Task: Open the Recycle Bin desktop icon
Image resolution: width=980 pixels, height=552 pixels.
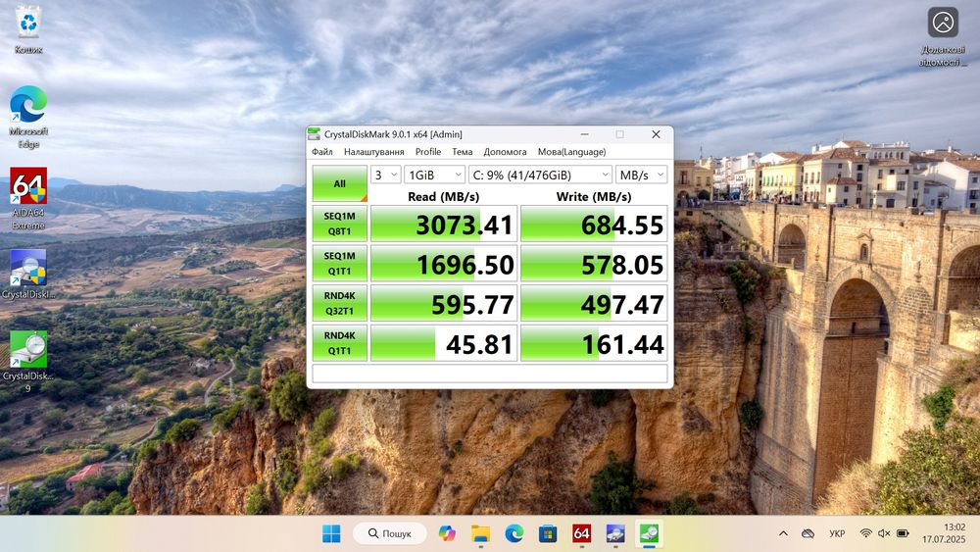Action: [x=28, y=30]
